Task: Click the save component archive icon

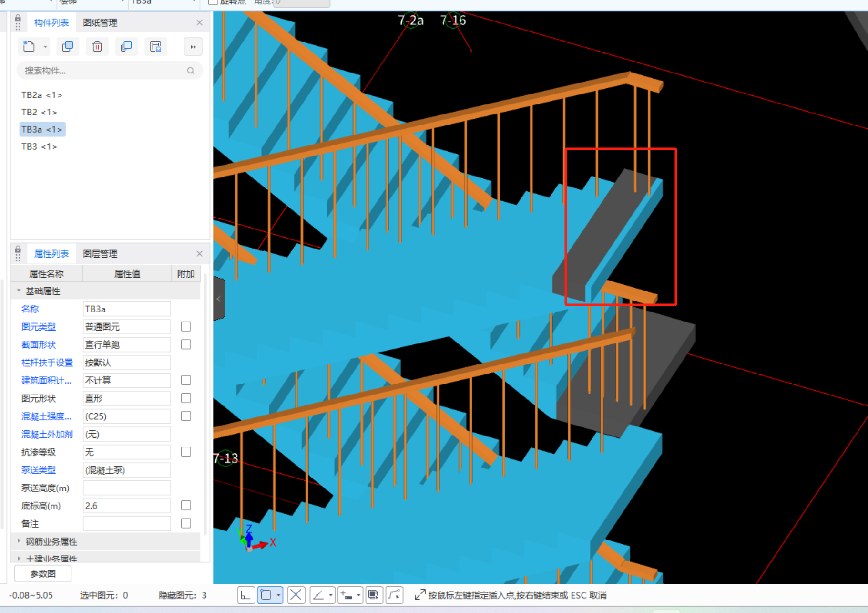Action: click(x=155, y=46)
